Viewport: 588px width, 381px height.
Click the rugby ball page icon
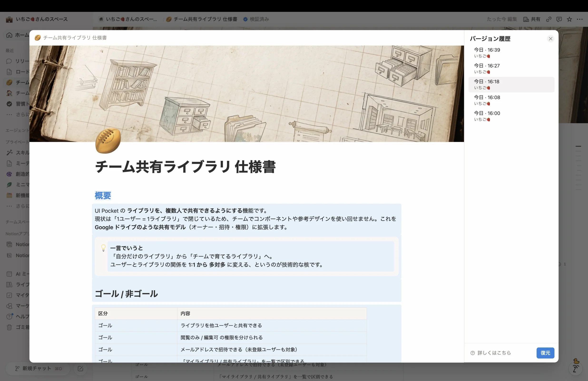tap(108, 140)
